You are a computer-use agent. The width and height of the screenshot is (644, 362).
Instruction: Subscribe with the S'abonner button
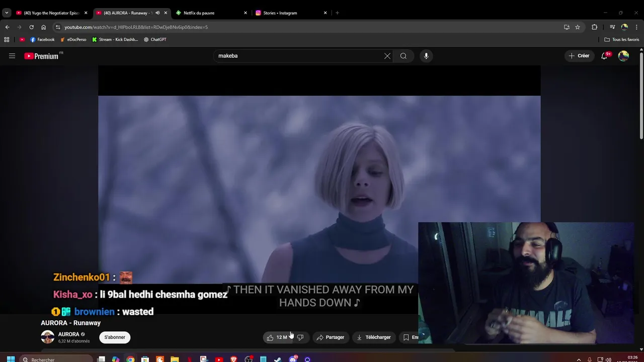coord(115,337)
